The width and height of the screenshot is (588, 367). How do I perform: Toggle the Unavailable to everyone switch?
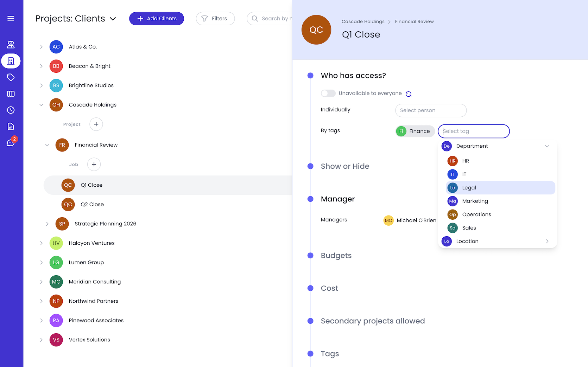(328, 93)
